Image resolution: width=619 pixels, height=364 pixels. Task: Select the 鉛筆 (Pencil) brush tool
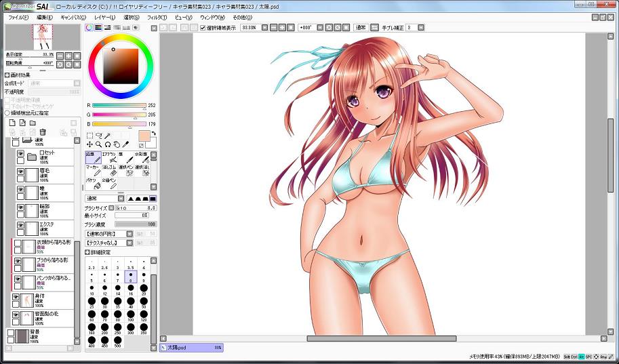pos(93,157)
